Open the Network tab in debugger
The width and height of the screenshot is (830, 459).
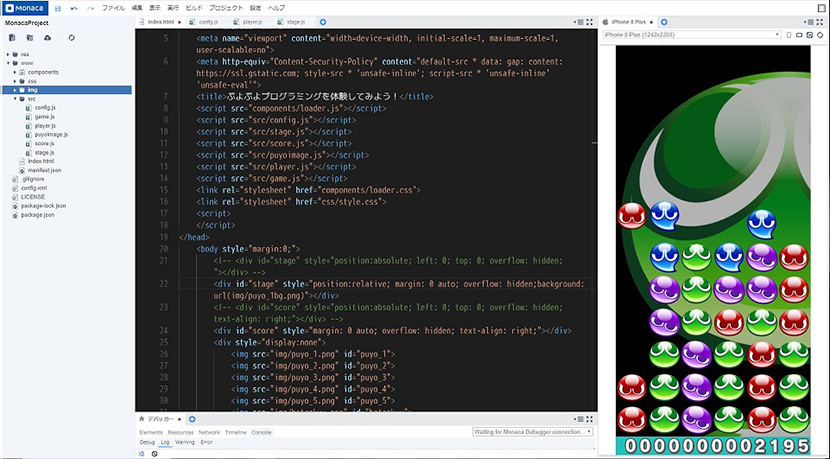click(209, 432)
